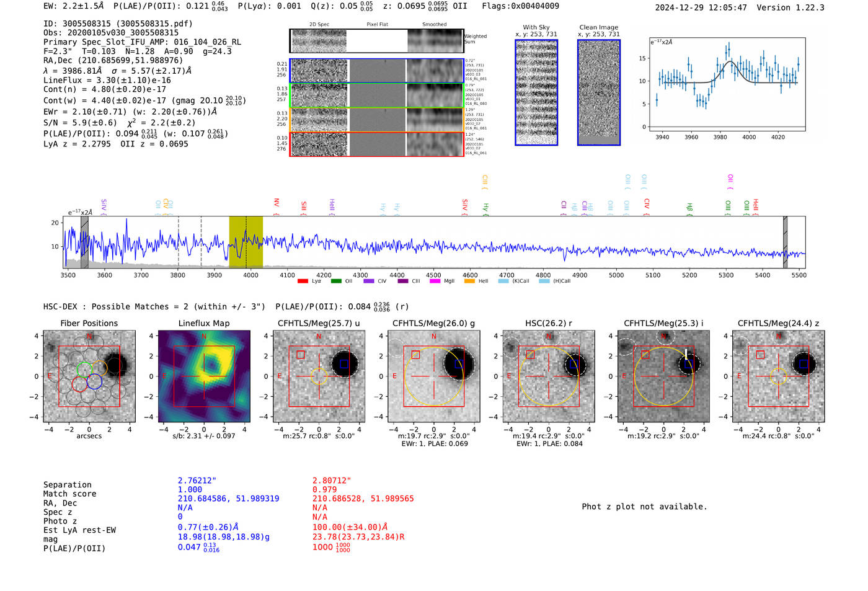Open the CFHTLS/Meg(24.4) z image

tap(778, 376)
